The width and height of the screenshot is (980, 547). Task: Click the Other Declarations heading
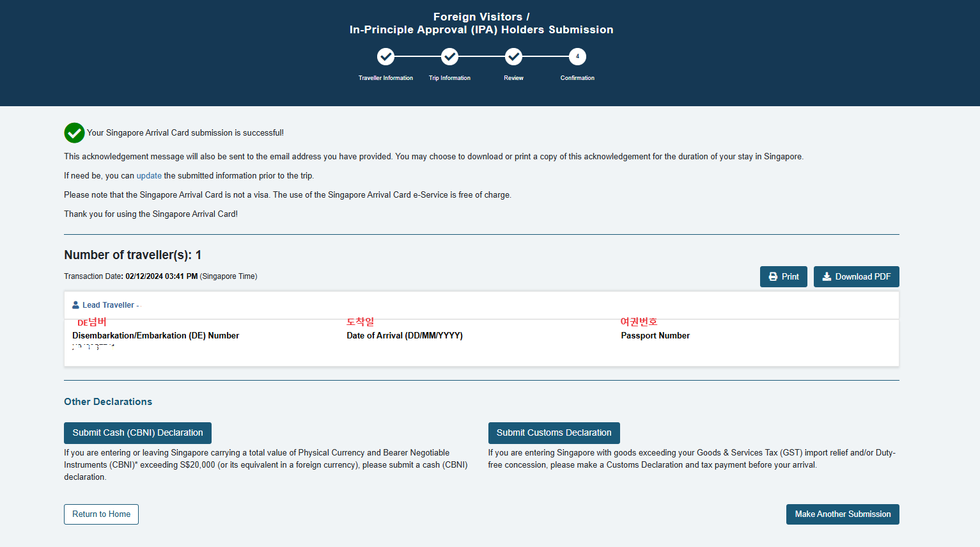coord(108,402)
